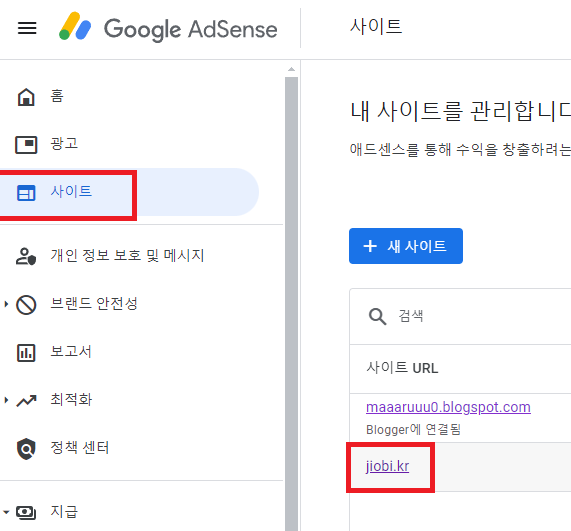Click the home icon in sidebar
Viewport: 571px width, 531px height.
26,97
